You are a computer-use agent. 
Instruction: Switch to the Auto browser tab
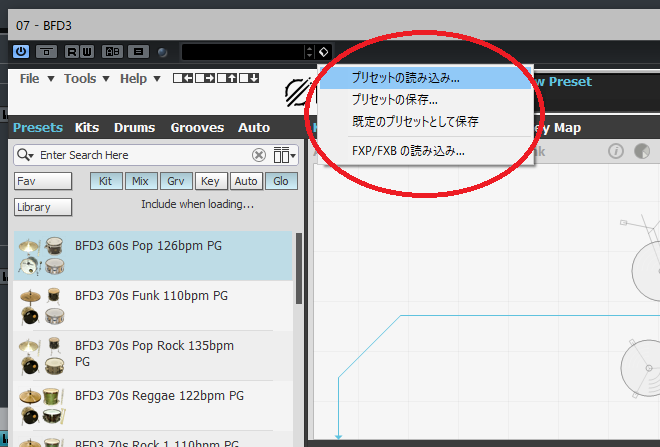(x=254, y=128)
